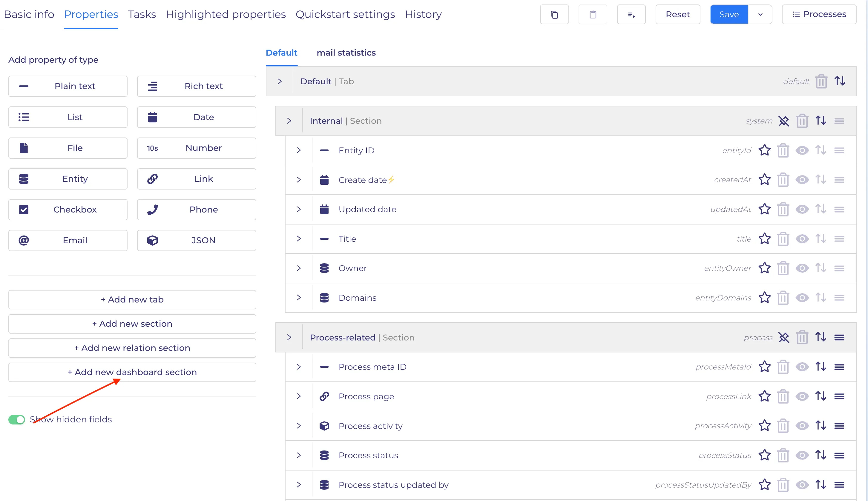
Task: Click the paste clipboard icon in toolbar
Action: click(593, 14)
